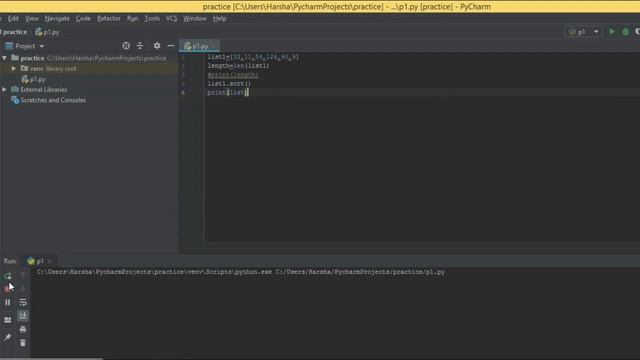Click the up stack trace arrow in Run panel
Screen dimensions: 640x360
pos(23,276)
